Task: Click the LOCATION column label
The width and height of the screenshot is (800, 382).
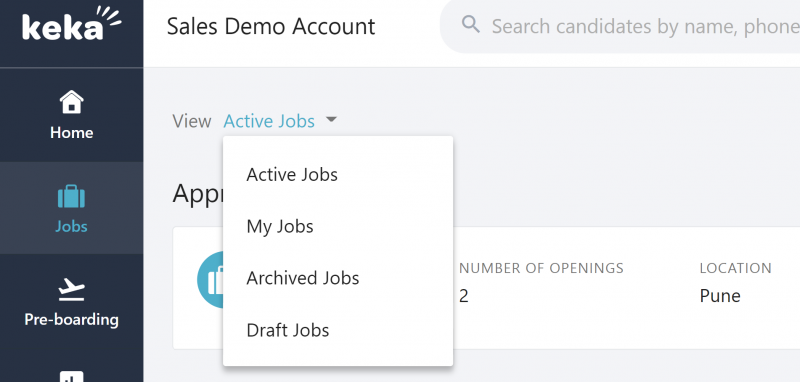Action: [x=735, y=268]
